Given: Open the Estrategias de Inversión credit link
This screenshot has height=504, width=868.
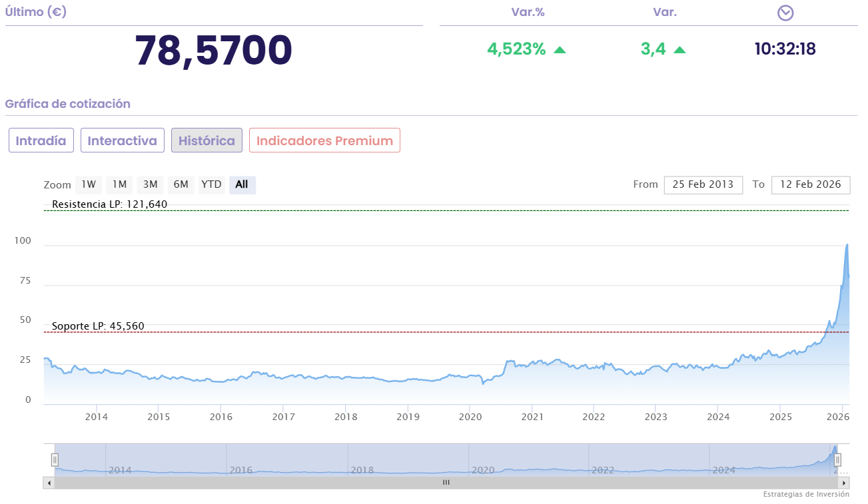Looking at the screenshot, I should pos(806,495).
